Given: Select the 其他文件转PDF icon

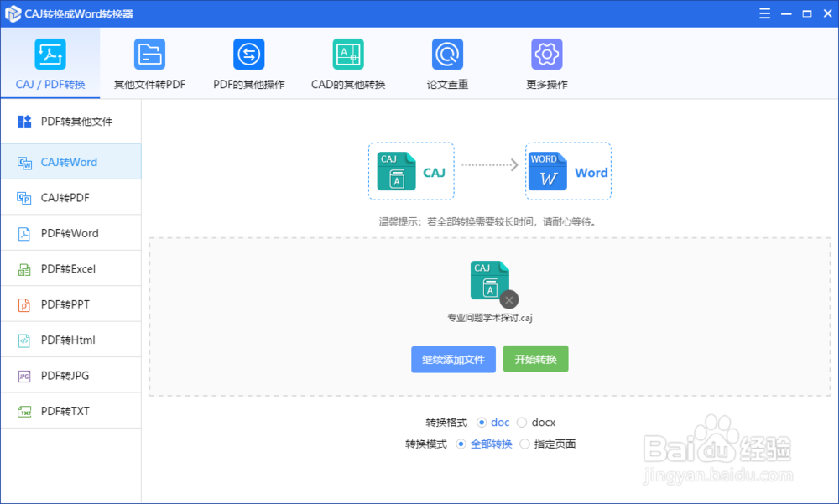Looking at the screenshot, I should coord(149,63).
